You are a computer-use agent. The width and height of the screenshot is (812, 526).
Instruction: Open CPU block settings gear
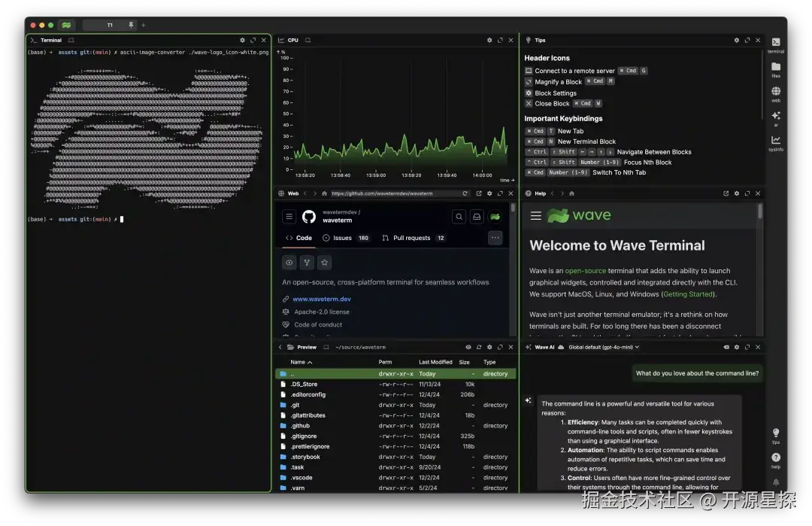point(489,40)
